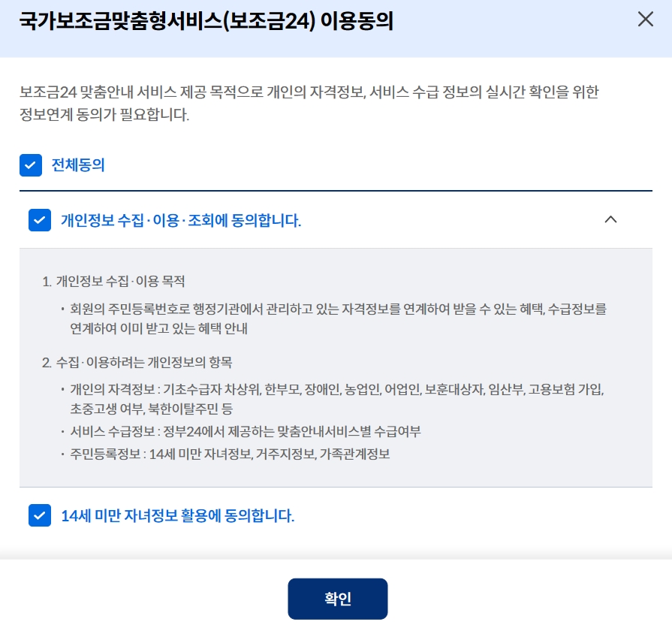
Task: Toggle 14세 미만 자녀정보 활용 동의 checkbox
Action: point(40,515)
